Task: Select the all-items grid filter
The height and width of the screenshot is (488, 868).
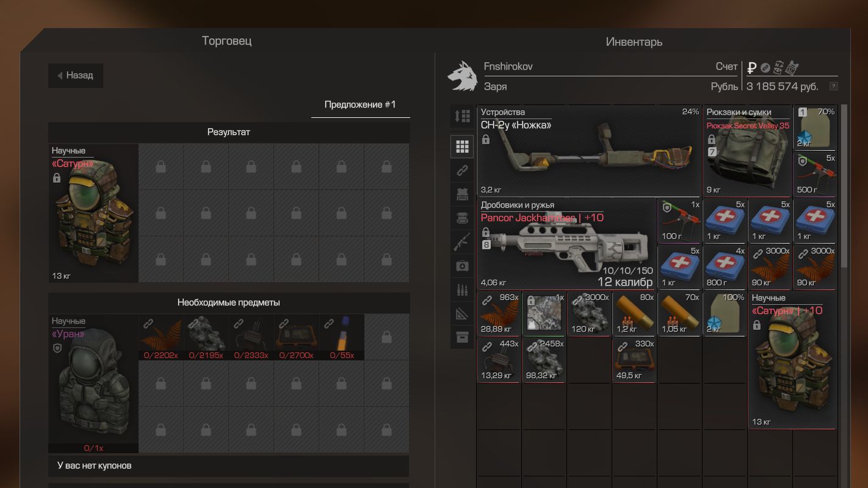Action: click(462, 147)
